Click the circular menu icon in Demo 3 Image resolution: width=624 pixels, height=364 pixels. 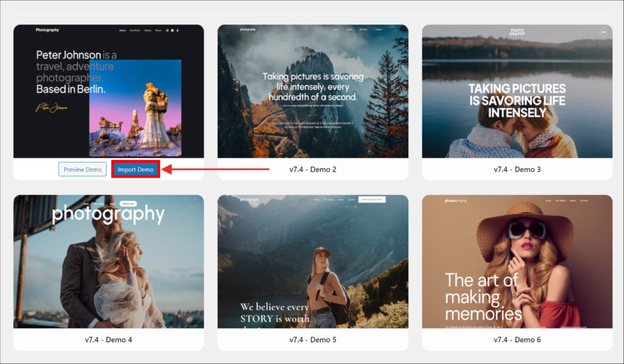(603, 32)
